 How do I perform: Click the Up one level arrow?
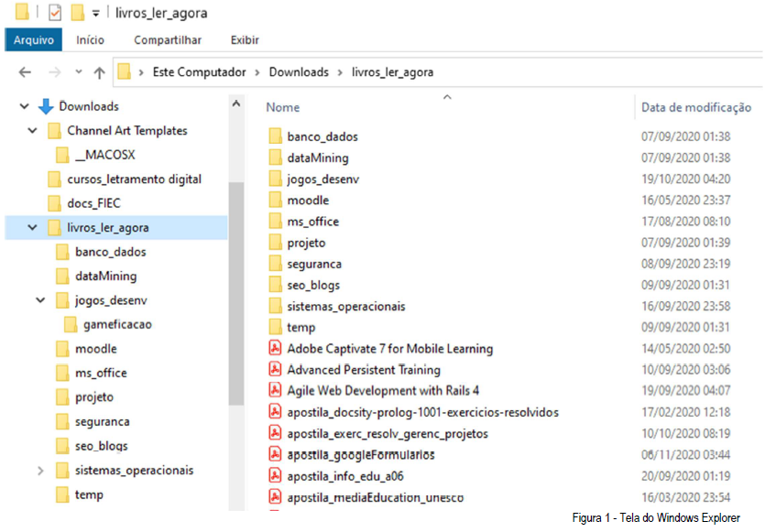(99, 72)
